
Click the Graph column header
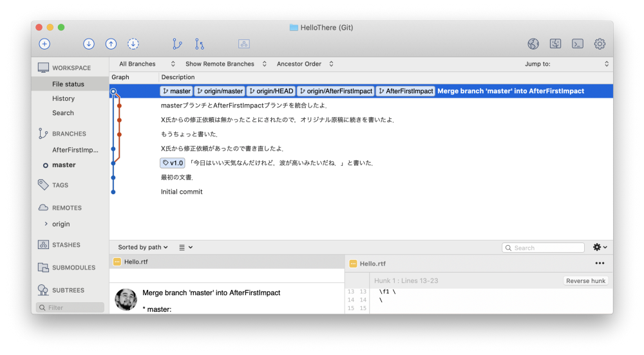(134, 77)
